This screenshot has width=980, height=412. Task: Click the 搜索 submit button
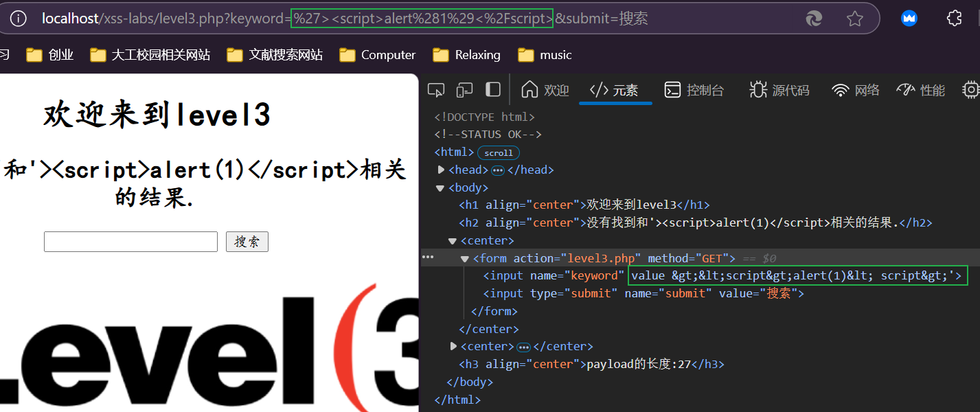(x=247, y=242)
